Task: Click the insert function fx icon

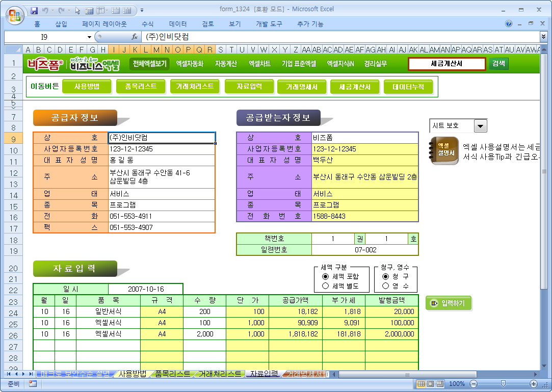Action: 135,37
